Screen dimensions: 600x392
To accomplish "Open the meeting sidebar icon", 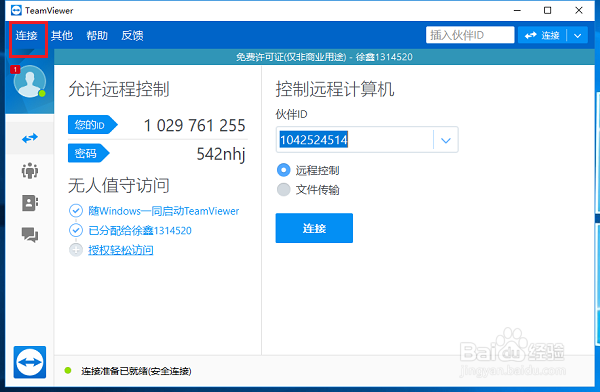I will coord(30,170).
